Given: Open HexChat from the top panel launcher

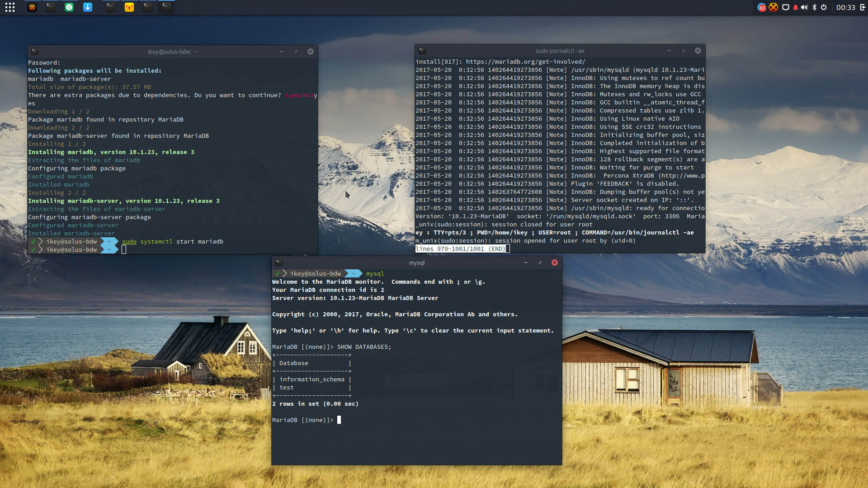Looking at the screenshot, I should 32,7.
